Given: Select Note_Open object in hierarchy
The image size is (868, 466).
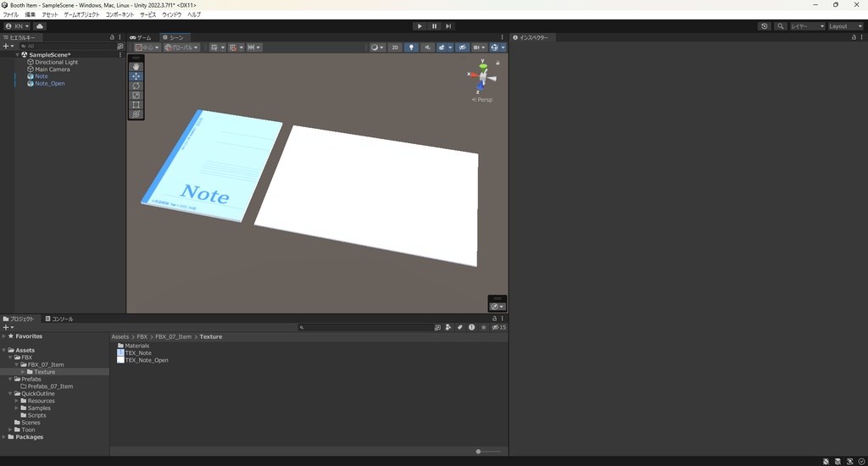Looking at the screenshot, I should coord(50,84).
